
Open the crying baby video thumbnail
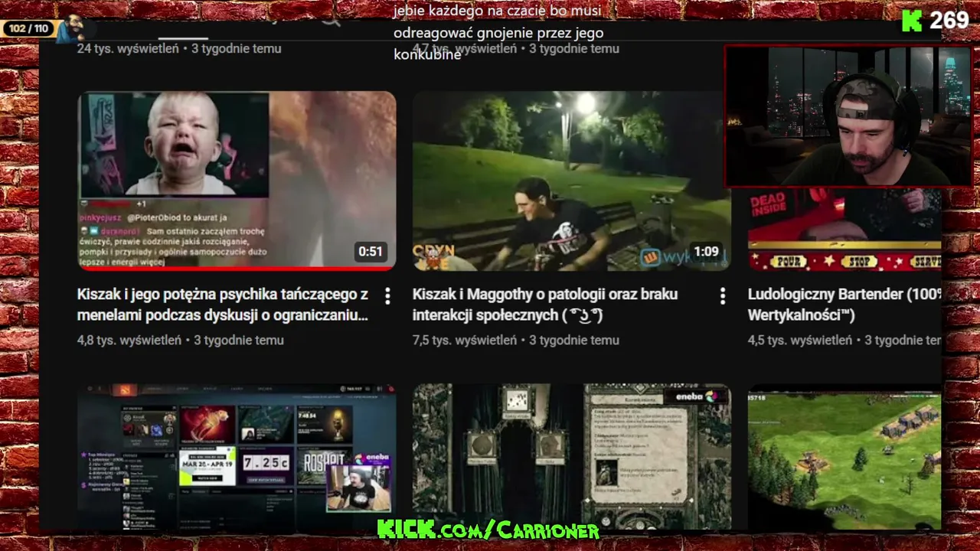pyautogui.click(x=237, y=181)
